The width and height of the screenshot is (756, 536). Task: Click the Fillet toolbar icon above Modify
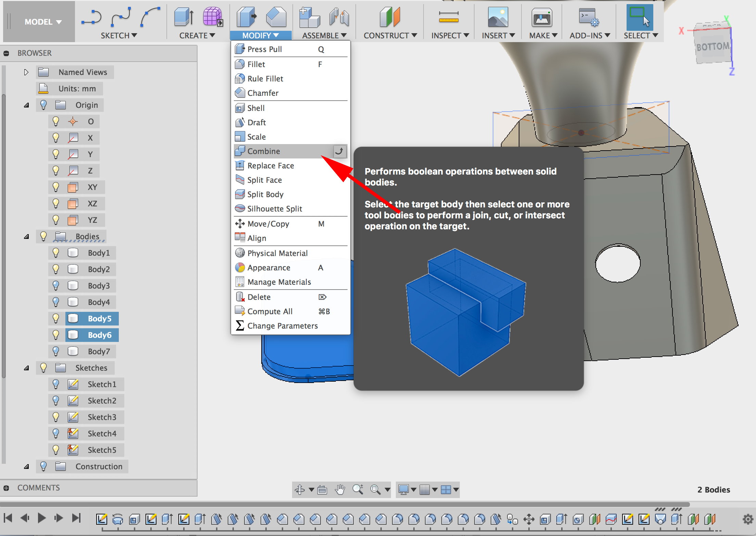(276, 16)
